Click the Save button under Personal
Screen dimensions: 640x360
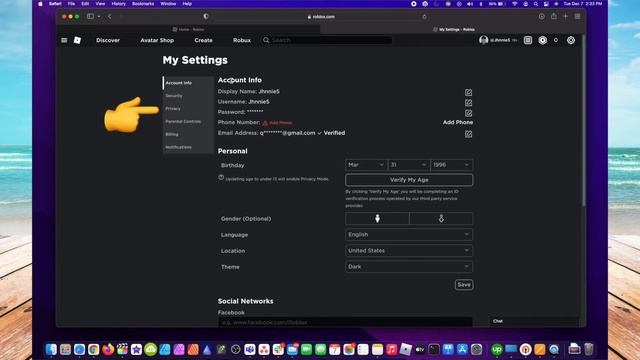click(464, 284)
